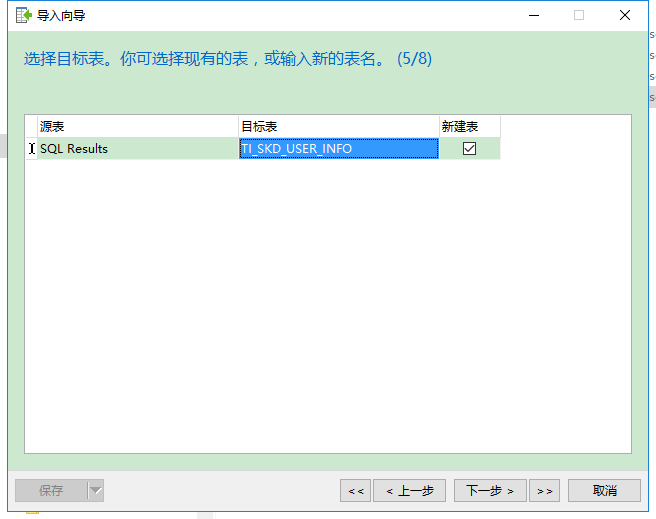
Task: Cancel the wizard with 取消 button
Action: [605, 491]
